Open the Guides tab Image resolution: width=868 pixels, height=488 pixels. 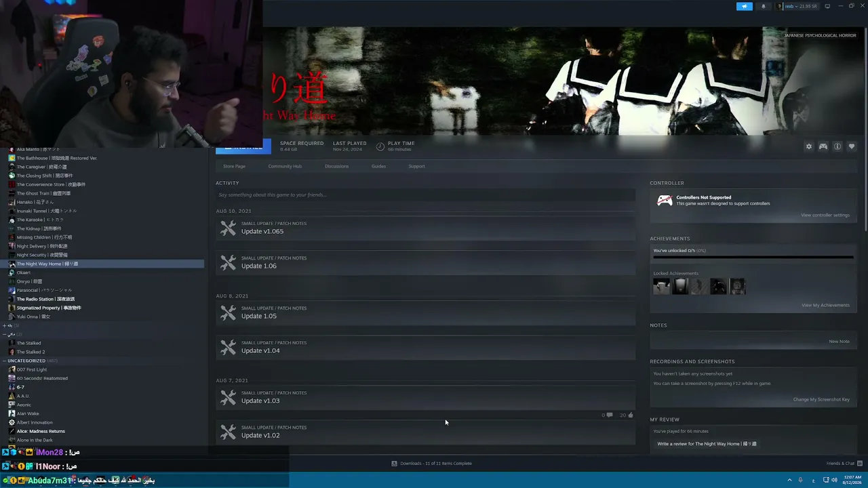378,166
